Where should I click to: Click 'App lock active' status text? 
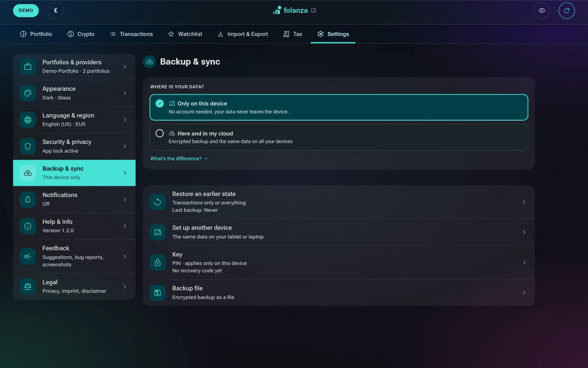tap(60, 151)
